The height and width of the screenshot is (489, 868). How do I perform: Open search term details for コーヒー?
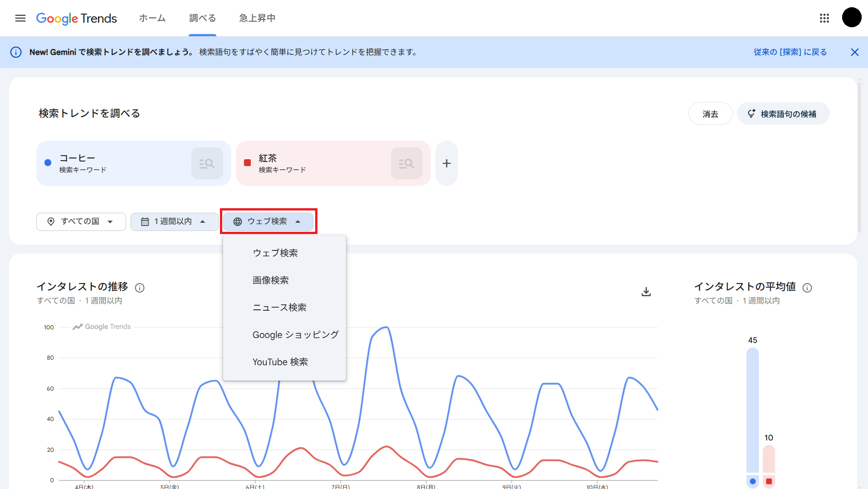coord(207,163)
